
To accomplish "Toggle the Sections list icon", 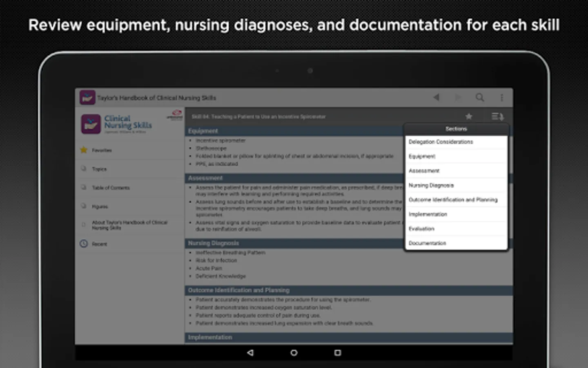I will coord(497,117).
